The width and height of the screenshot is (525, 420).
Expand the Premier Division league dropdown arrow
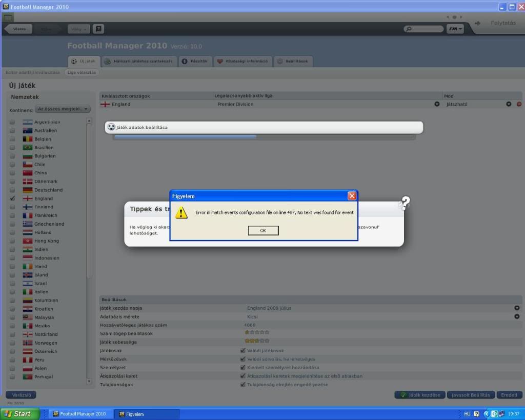click(x=437, y=104)
